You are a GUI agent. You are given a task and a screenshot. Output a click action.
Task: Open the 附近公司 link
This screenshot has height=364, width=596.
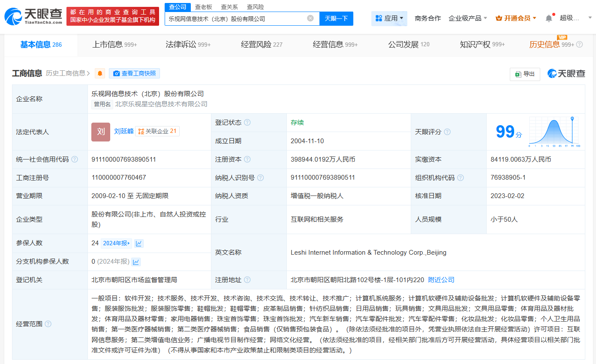coord(441,280)
